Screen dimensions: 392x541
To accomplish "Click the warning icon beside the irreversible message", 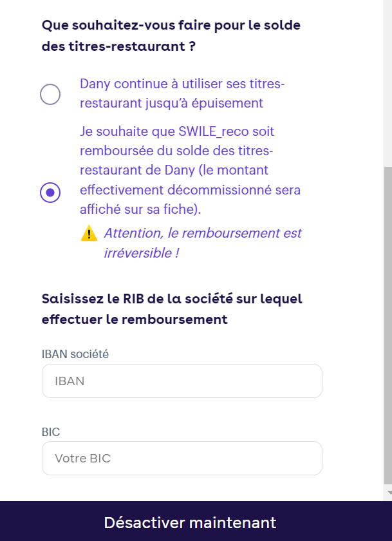I will [89, 233].
